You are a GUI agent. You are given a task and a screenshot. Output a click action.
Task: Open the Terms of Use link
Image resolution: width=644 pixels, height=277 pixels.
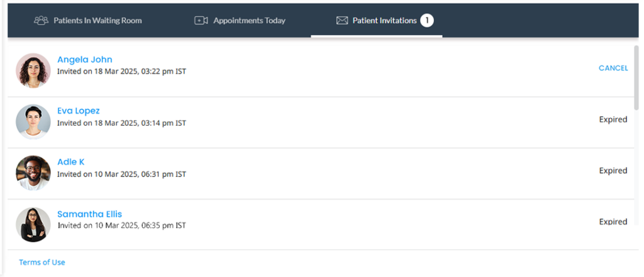[42, 262]
